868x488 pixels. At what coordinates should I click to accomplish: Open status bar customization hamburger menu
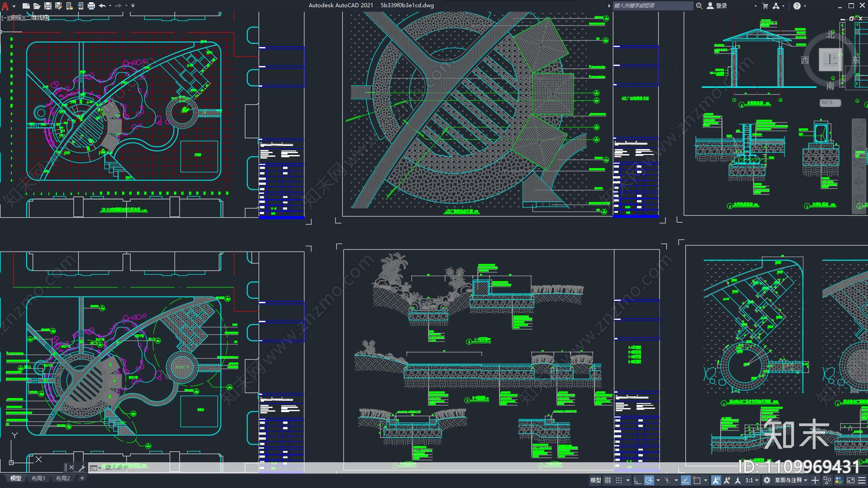861,480
